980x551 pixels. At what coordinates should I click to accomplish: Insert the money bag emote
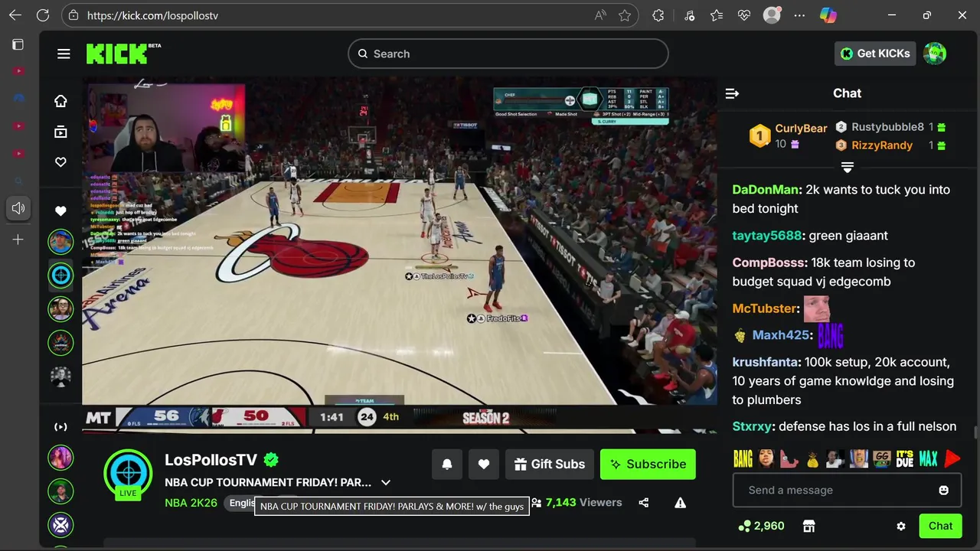click(x=812, y=459)
